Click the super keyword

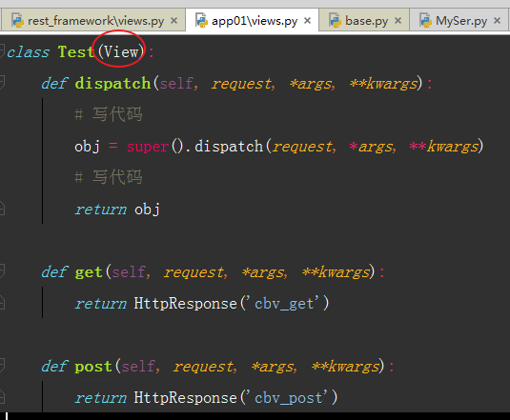(148, 147)
